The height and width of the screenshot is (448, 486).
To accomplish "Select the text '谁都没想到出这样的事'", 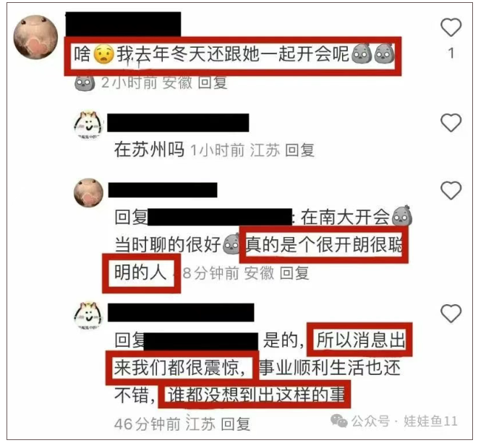I will pos(256,395).
